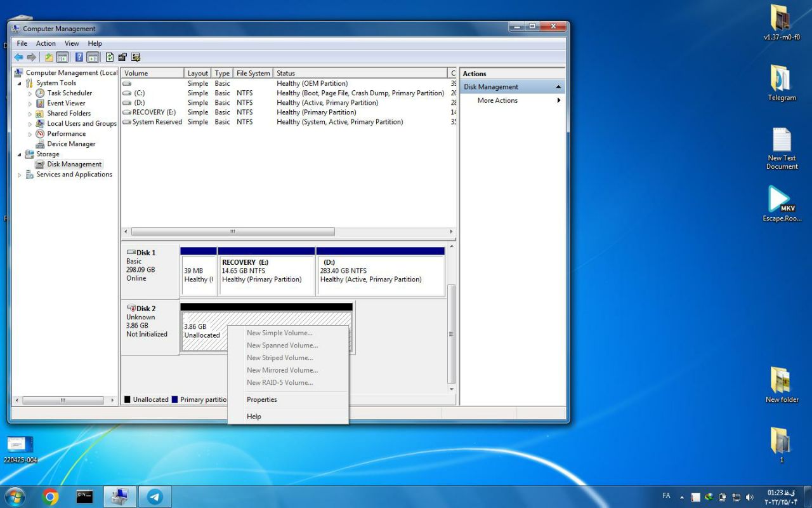
Task: Click the volume speaker tray icon
Action: [750, 497]
